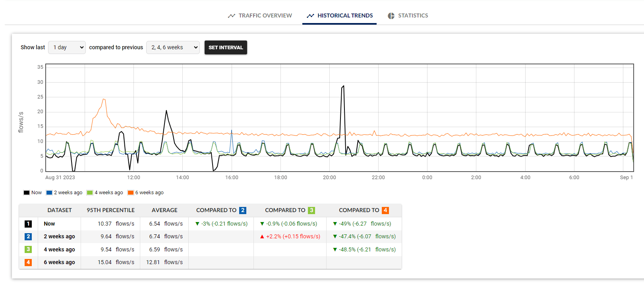
Task: Click the green number 3 row badge
Action: (x=28, y=249)
